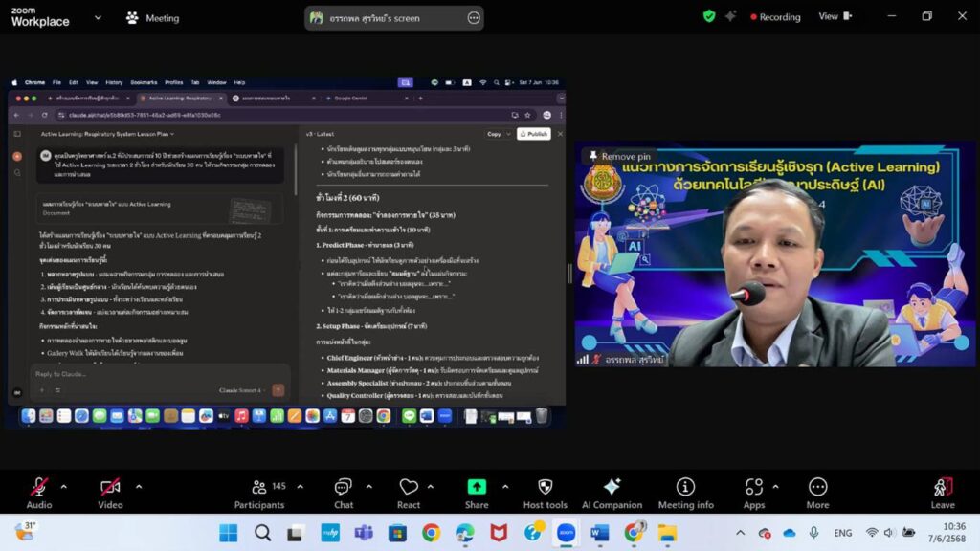Screen dimensions: 980x551
Task: Open the Apps panel
Action: point(754,492)
